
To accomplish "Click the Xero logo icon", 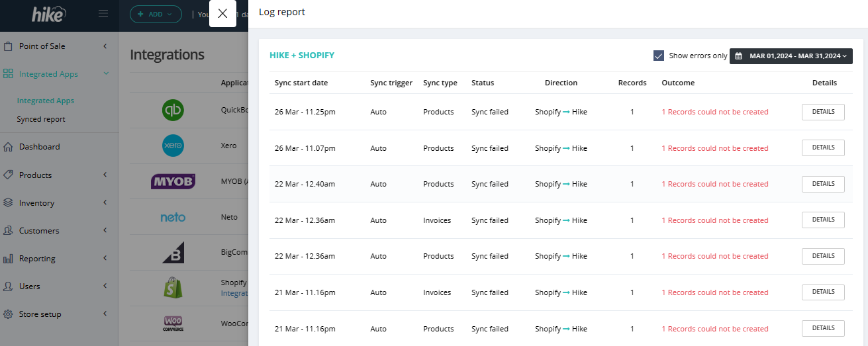I will (x=173, y=146).
